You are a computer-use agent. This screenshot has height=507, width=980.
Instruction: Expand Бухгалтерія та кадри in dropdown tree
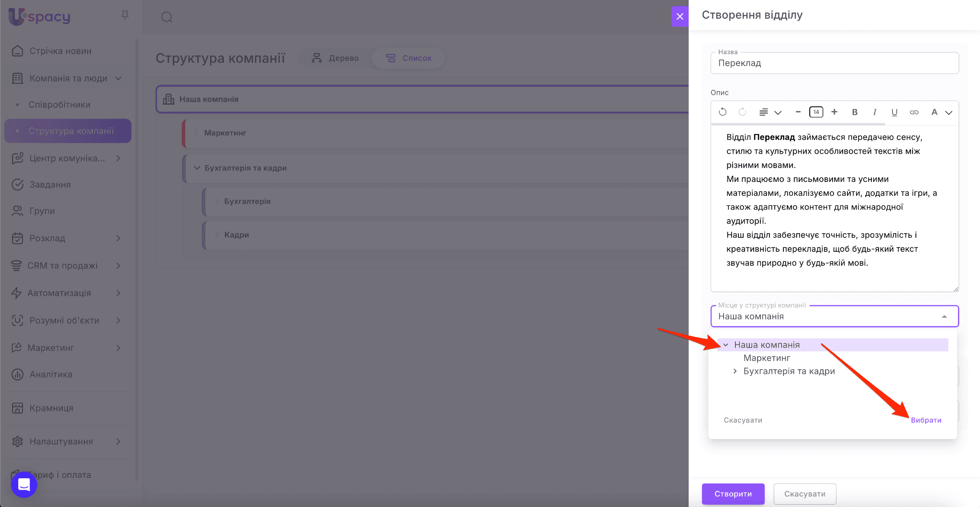tap(735, 371)
